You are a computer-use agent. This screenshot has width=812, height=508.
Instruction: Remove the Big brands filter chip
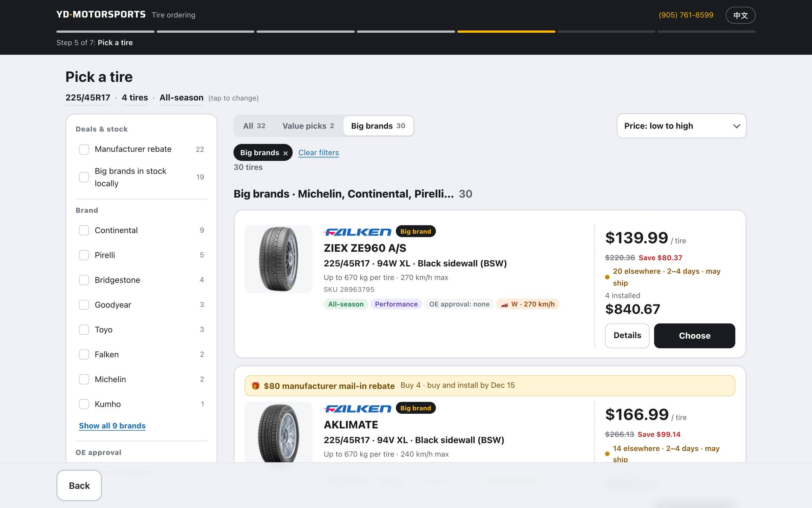[285, 153]
